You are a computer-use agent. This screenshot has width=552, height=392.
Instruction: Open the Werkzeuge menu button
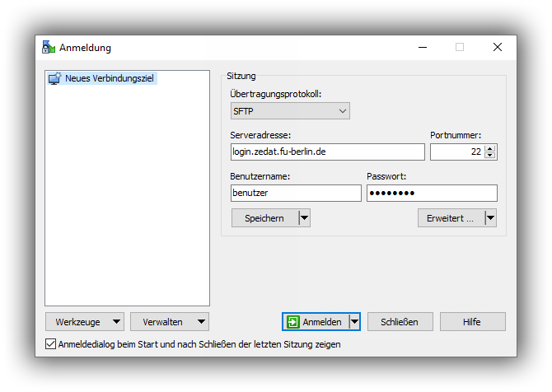[85, 322]
